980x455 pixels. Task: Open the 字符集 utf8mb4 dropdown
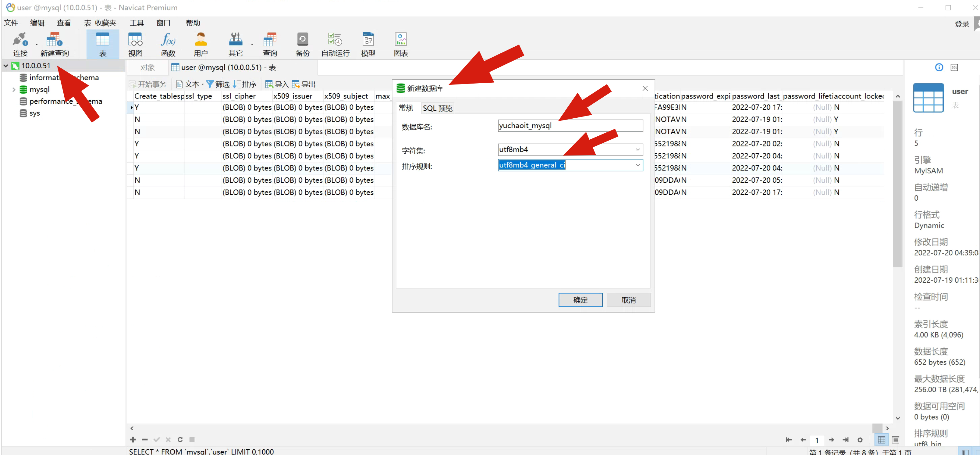[x=637, y=149]
